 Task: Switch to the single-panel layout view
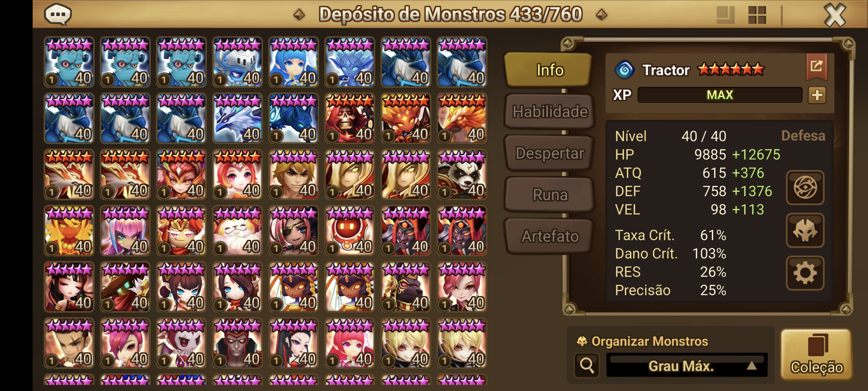pyautogui.click(x=725, y=15)
